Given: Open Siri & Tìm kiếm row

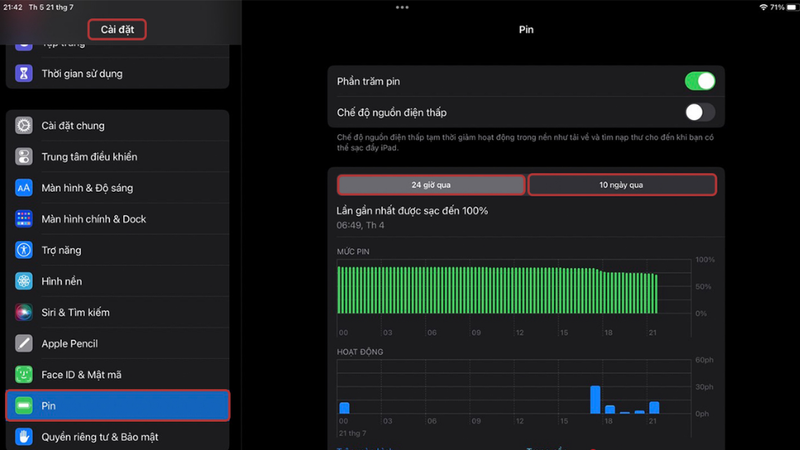Looking at the screenshot, I should 117,312.
